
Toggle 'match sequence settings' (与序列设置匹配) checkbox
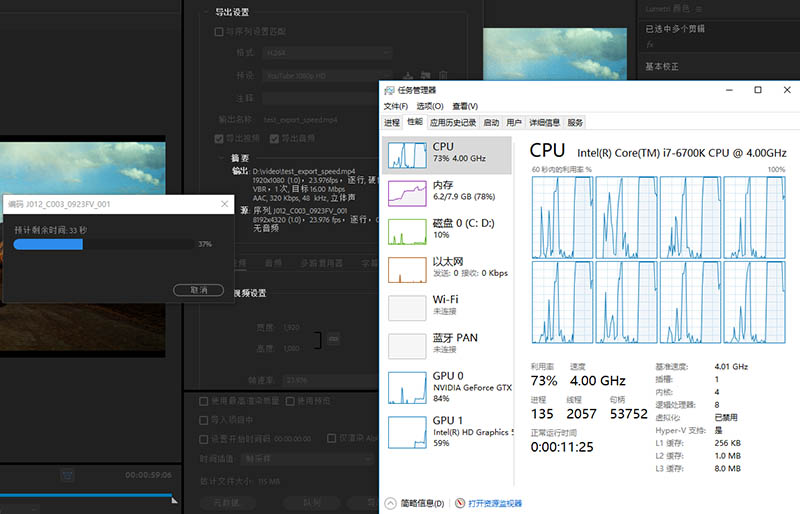pos(219,32)
